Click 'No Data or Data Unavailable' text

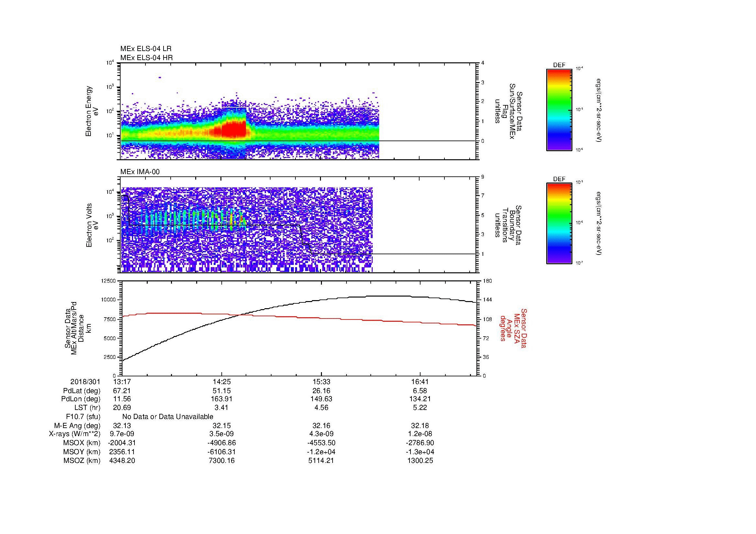point(168,417)
